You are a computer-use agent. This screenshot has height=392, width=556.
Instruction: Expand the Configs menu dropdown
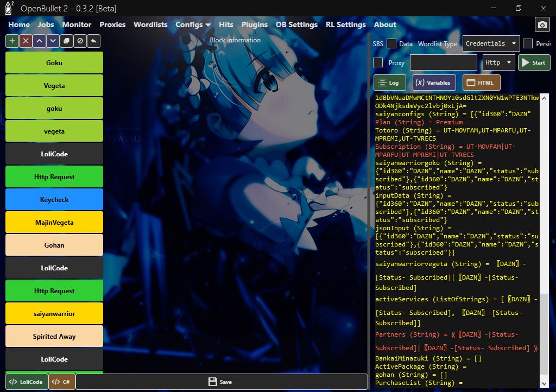[x=193, y=24]
